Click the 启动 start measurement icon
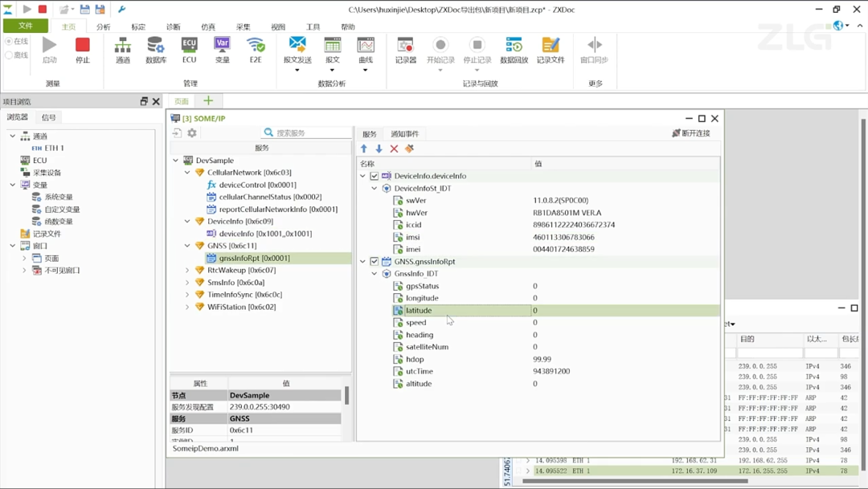868x489 pixels. click(x=49, y=46)
